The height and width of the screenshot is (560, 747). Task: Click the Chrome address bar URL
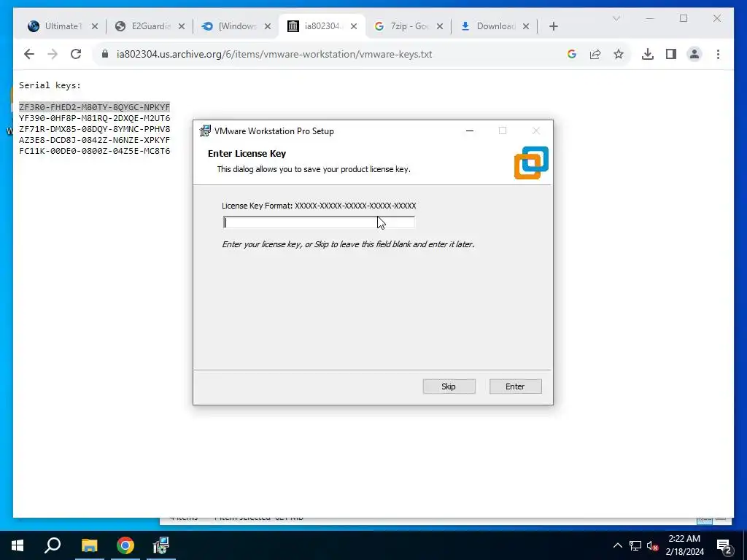274,54
